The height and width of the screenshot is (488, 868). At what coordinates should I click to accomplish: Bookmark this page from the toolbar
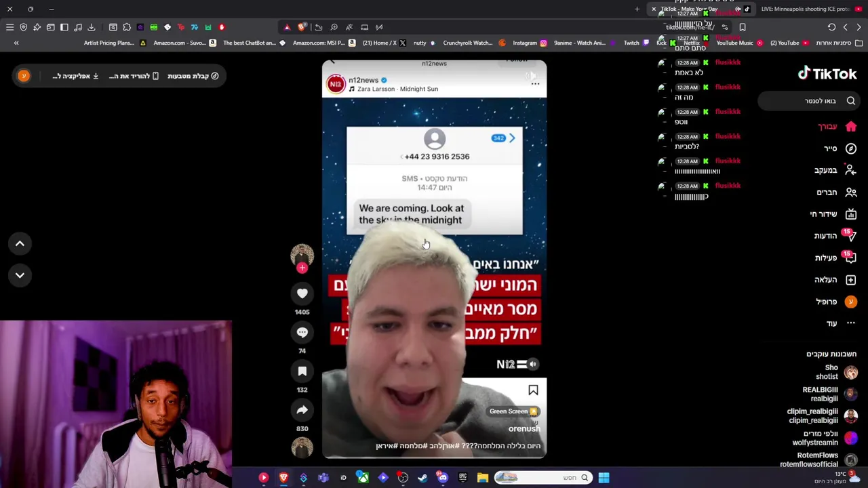(743, 27)
